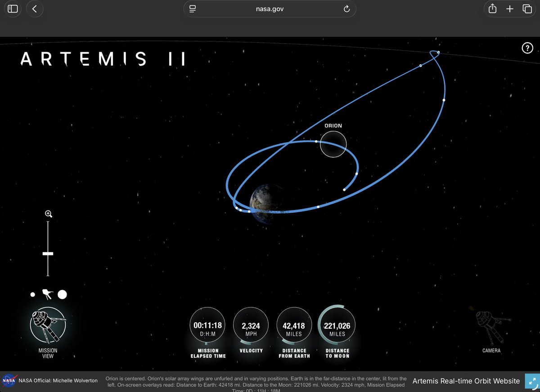
Task: Click NASA Official: Michelle Wolverton text
Action: [58, 381]
